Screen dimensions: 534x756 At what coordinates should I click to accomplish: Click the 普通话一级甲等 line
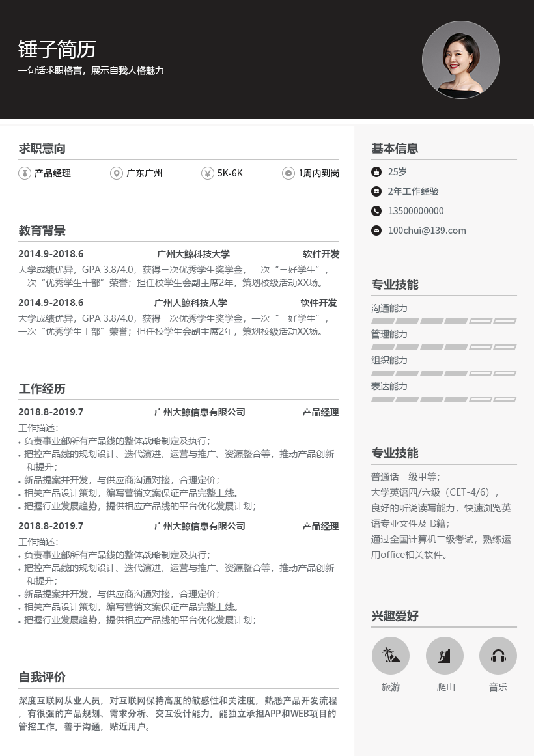click(x=406, y=477)
